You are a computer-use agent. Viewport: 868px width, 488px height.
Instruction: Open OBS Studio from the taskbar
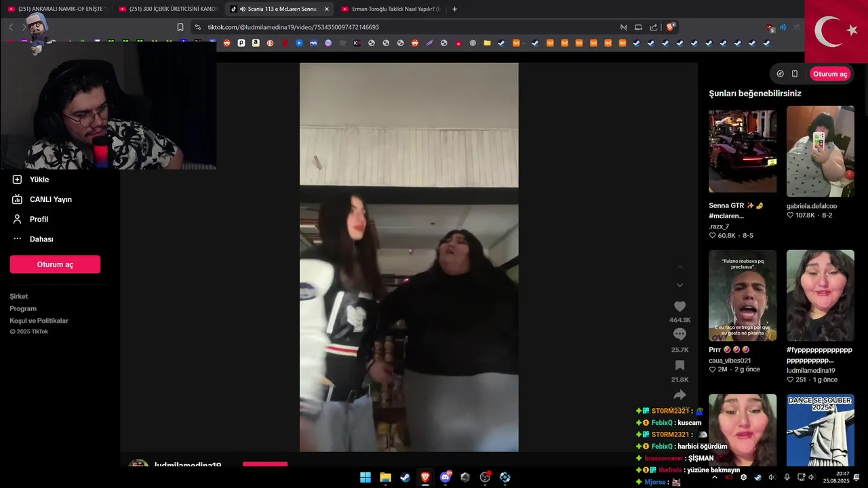[485, 477]
